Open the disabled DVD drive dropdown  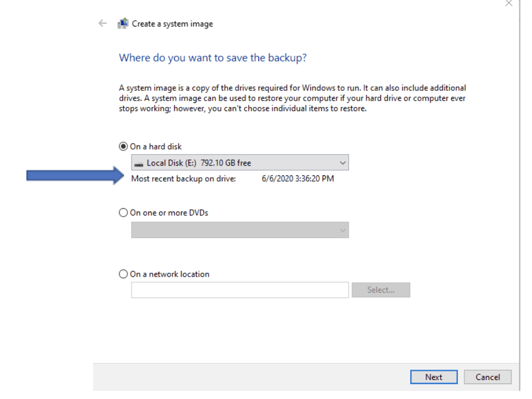click(240, 230)
